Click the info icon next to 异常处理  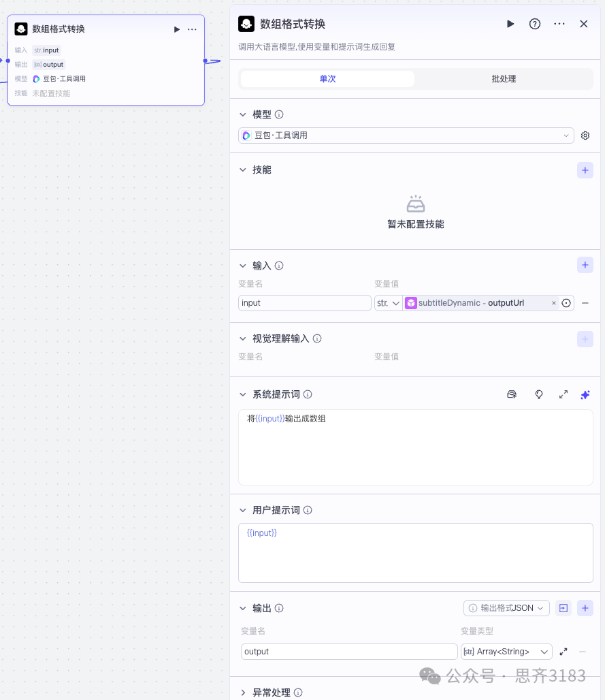coord(298,693)
